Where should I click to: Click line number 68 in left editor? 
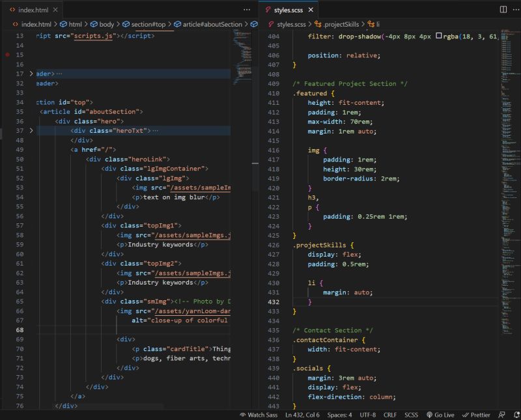pyautogui.click(x=20, y=330)
